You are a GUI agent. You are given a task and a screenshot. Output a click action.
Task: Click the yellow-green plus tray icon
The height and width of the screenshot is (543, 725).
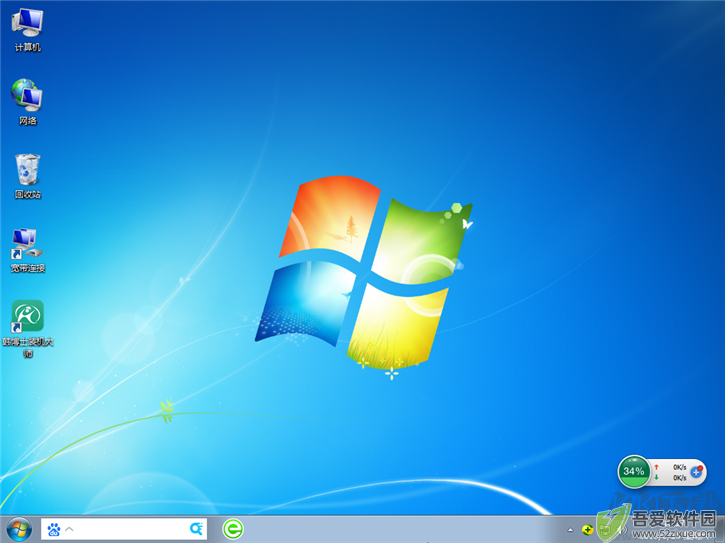tap(587, 530)
